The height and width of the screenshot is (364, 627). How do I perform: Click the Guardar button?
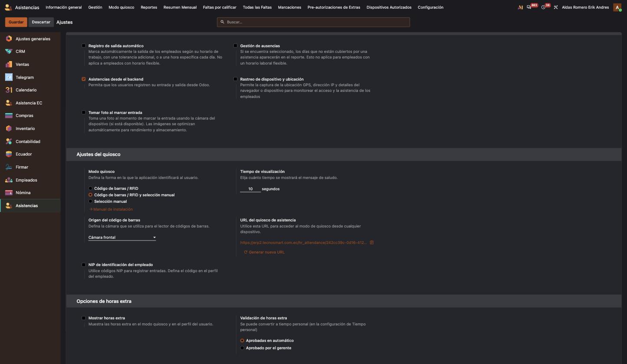click(16, 22)
